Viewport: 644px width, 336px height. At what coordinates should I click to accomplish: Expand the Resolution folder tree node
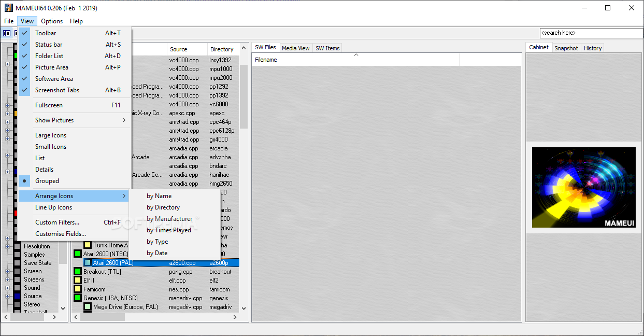(x=7, y=246)
